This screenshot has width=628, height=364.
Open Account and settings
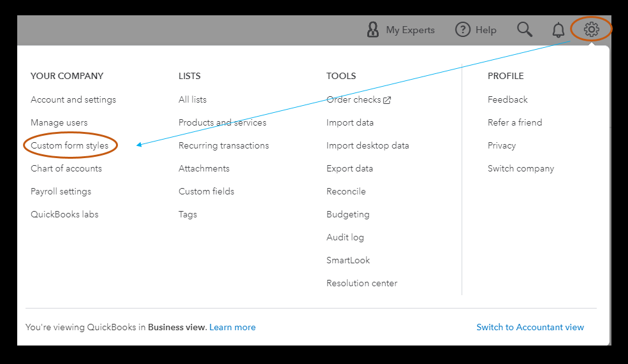pos(73,99)
